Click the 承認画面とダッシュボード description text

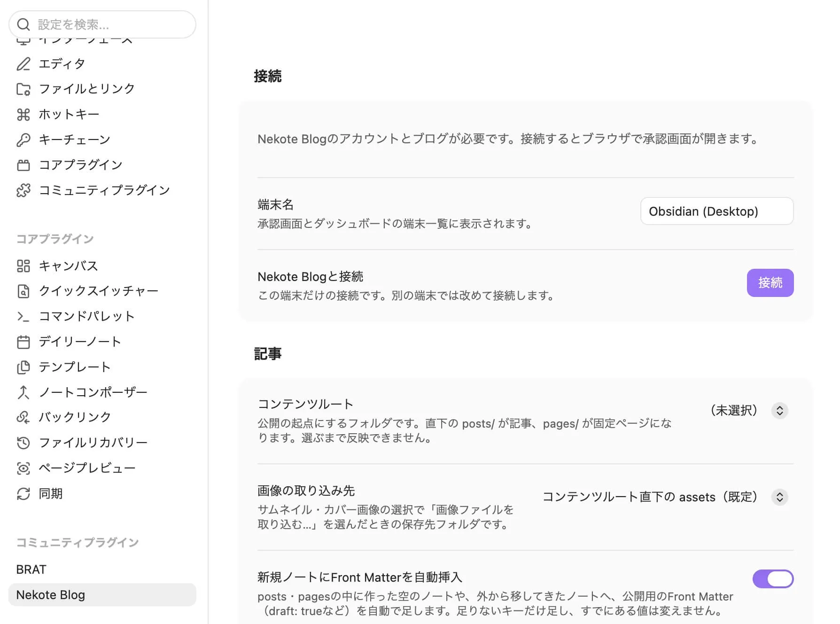pyautogui.click(x=395, y=224)
